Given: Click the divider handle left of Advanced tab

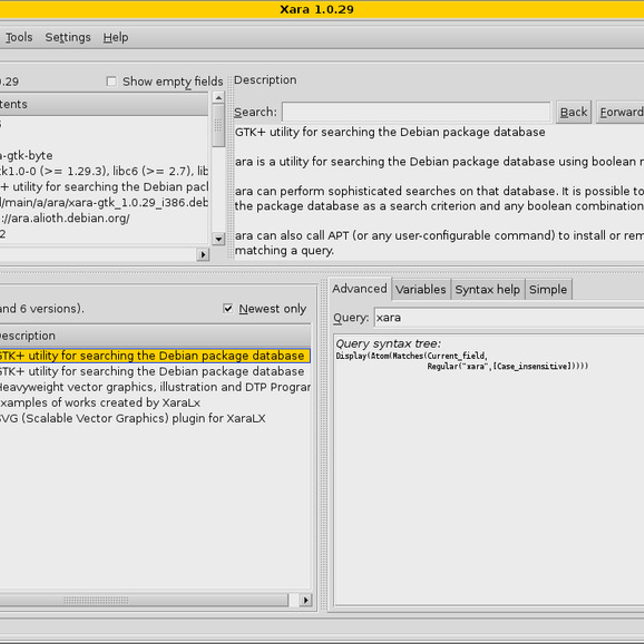Looking at the screenshot, I should (324, 445).
